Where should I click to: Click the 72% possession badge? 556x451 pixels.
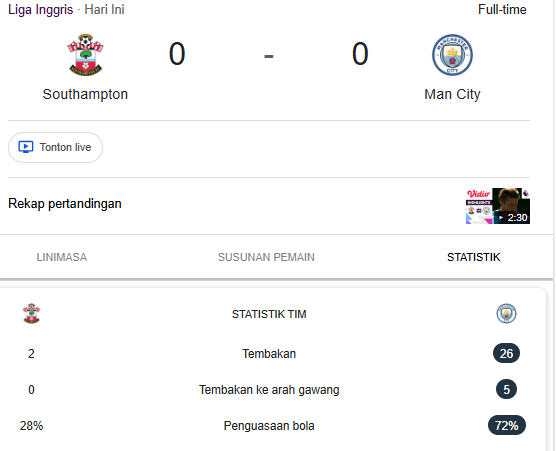point(507,425)
